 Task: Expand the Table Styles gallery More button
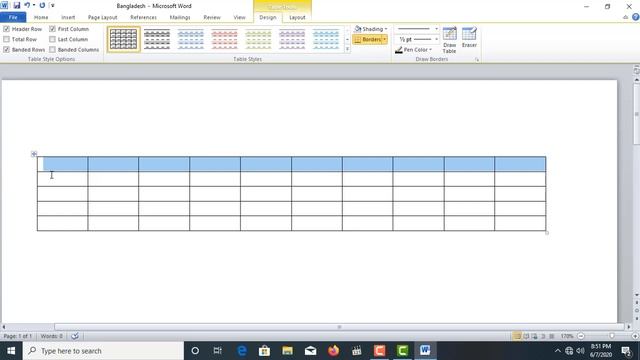pyautogui.click(x=347, y=49)
